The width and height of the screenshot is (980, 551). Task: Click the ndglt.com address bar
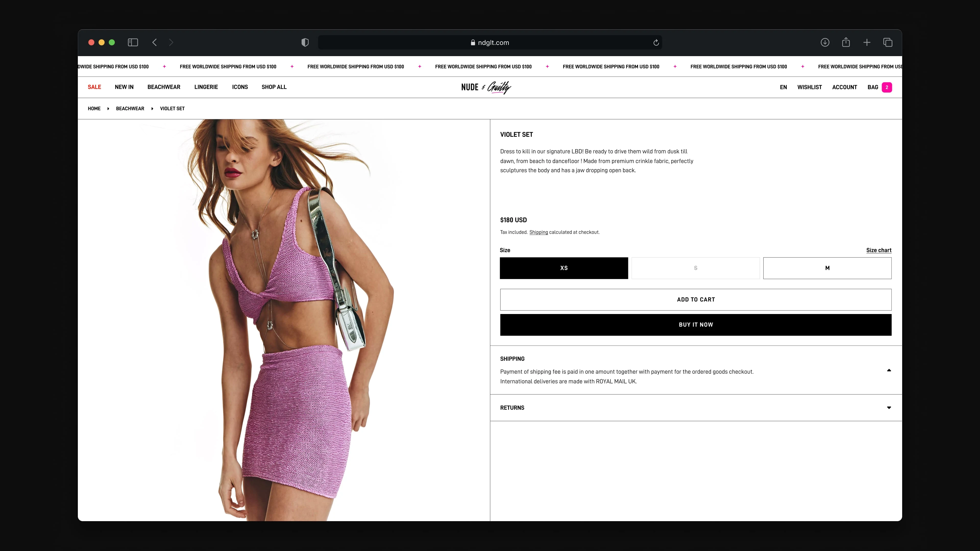[x=490, y=43]
